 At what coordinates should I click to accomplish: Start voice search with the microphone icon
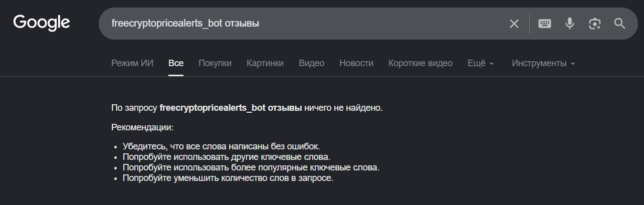(x=570, y=24)
